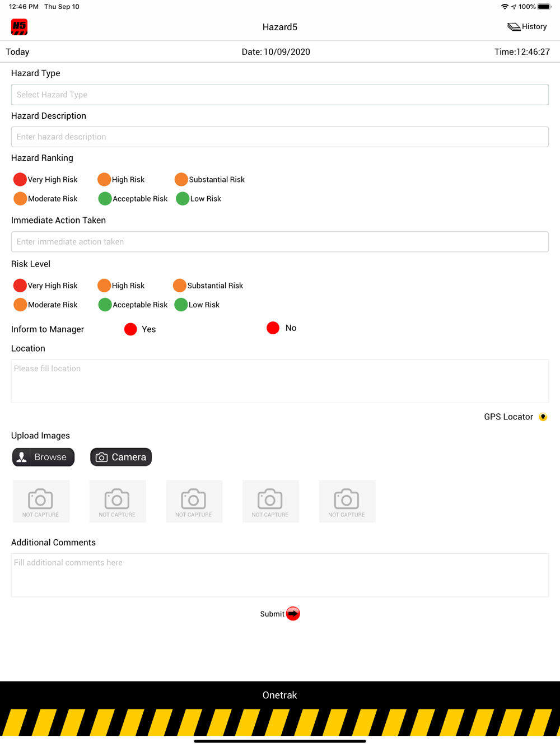Tap the Camera button icon
This screenshot has width=560, height=747.
click(x=101, y=457)
